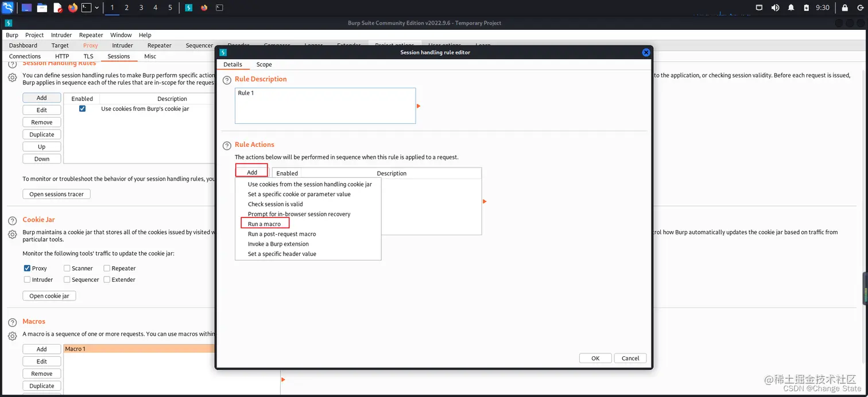Image resolution: width=868 pixels, height=397 pixels.
Task: Choose 'Check session is valid' action
Action: click(x=308, y=204)
